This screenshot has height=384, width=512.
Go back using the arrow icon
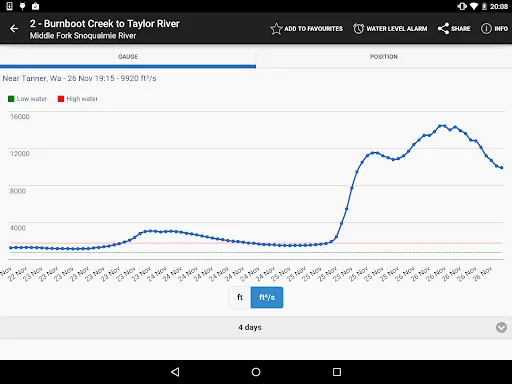(14, 29)
